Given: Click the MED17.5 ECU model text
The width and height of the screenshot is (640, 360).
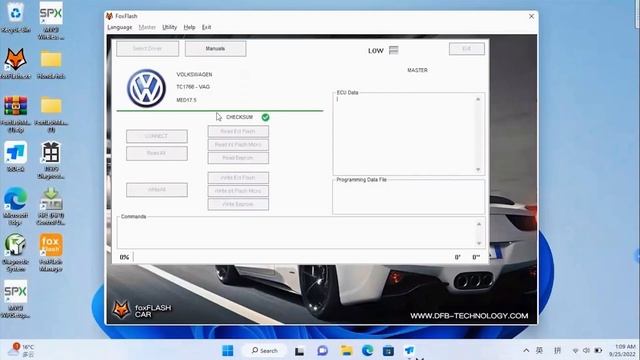Looking at the screenshot, I should [186, 100].
